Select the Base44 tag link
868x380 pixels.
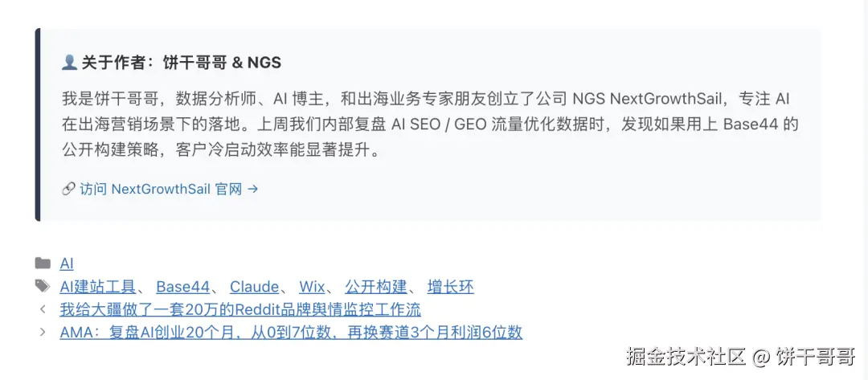182,287
